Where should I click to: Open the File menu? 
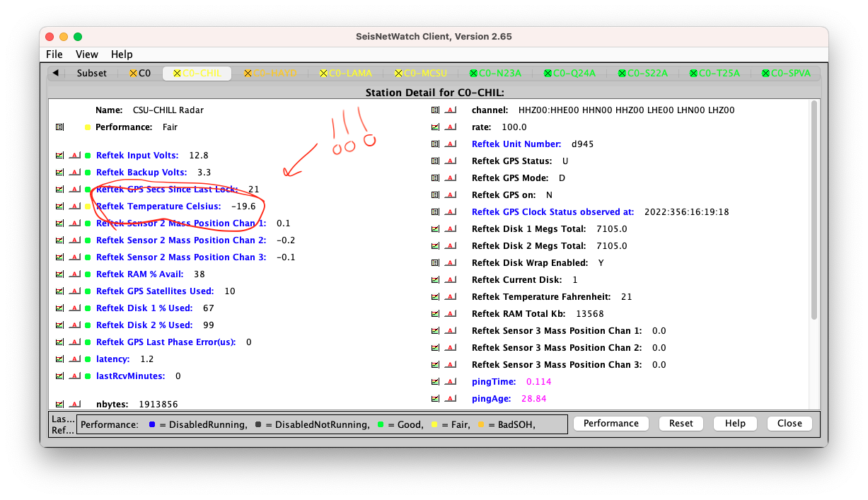(54, 54)
